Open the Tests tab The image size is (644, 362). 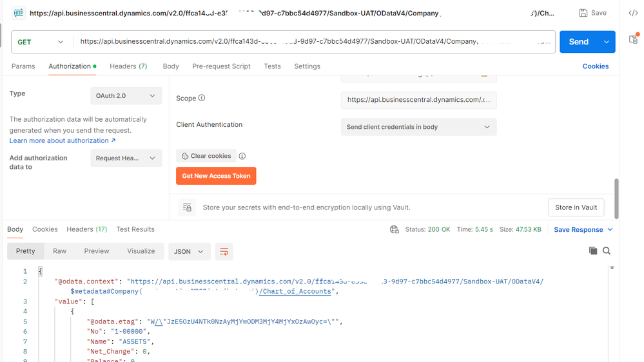click(x=272, y=66)
